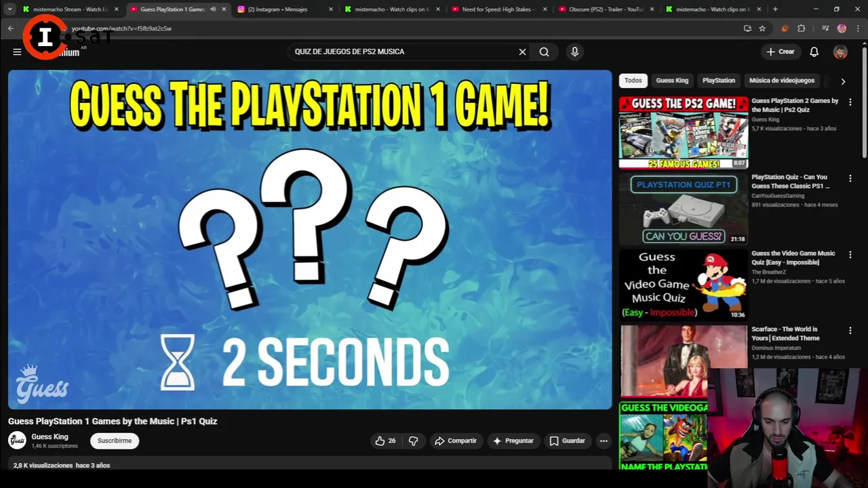The width and height of the screenshot is (868, 488).
Task: Click the page vertical scrollbar
Action: click(x=864, y=102)
